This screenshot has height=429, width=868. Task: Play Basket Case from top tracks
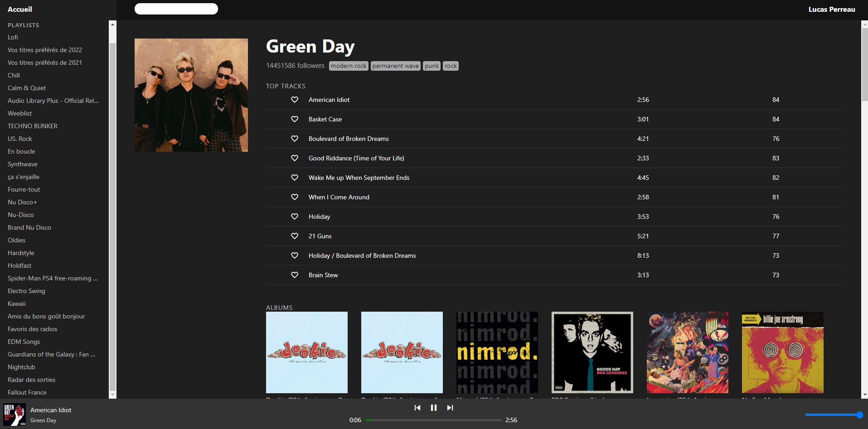pyautogui.click(x=325, y=119)
